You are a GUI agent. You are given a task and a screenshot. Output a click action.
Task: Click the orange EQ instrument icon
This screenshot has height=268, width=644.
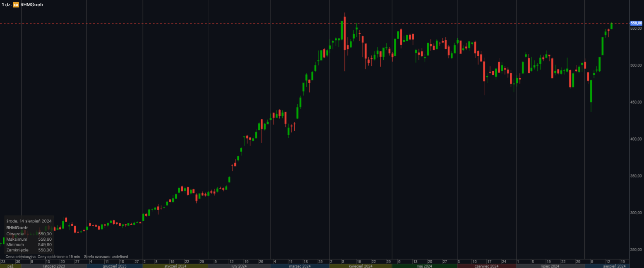[x=16, y=5]
